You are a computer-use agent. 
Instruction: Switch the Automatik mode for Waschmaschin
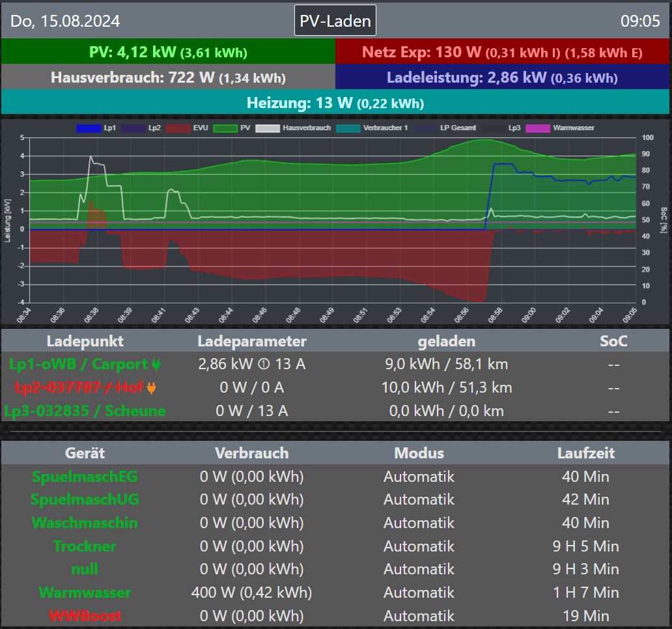coord(419,523)
